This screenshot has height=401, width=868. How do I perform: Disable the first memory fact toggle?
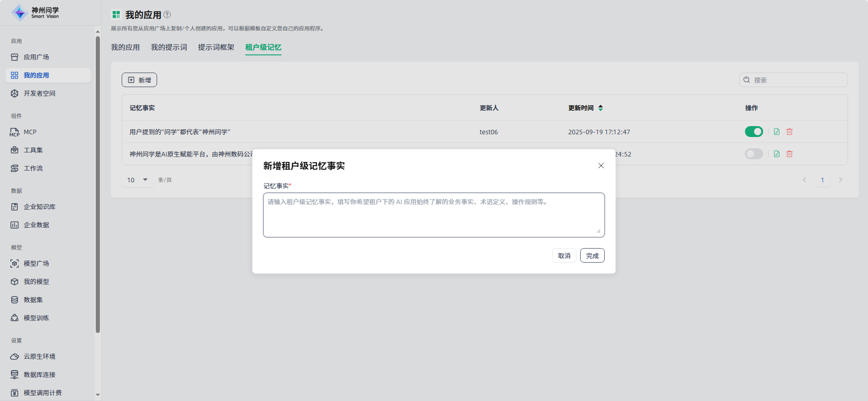click(x=754, y=132)
